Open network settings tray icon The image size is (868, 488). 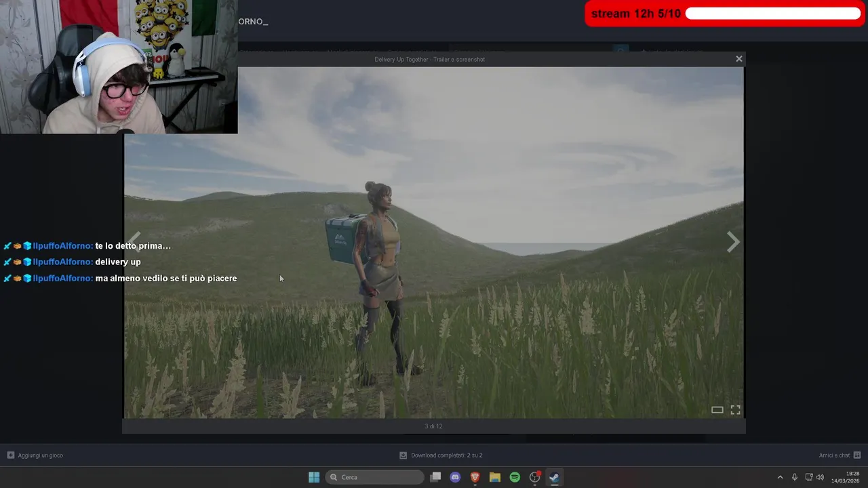(808, 477)
